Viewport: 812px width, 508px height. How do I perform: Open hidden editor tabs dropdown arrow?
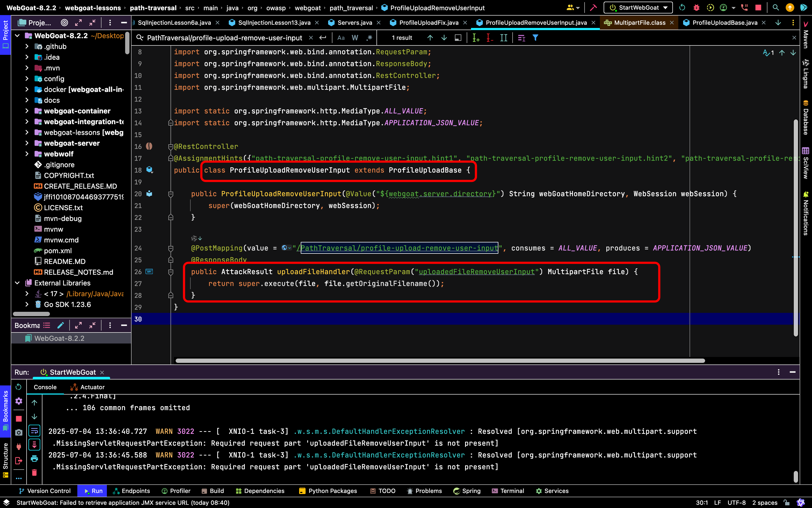(x=778, y=23)
